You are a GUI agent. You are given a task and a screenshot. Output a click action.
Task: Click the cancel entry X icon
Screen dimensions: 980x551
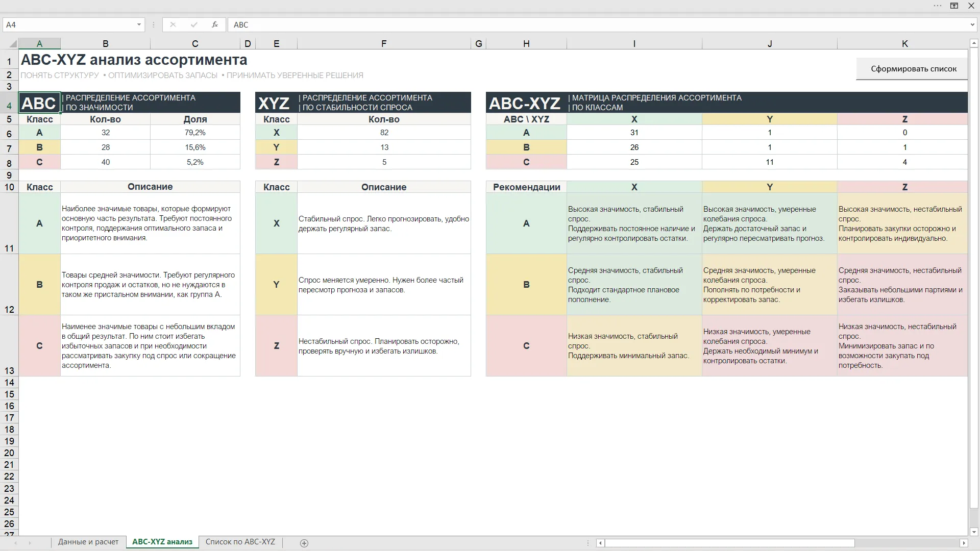tap(173, 24)
